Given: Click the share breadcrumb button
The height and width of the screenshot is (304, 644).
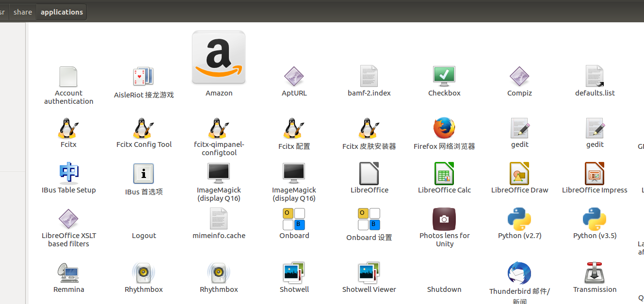Looking at the screenshot, I should (22, 12).
